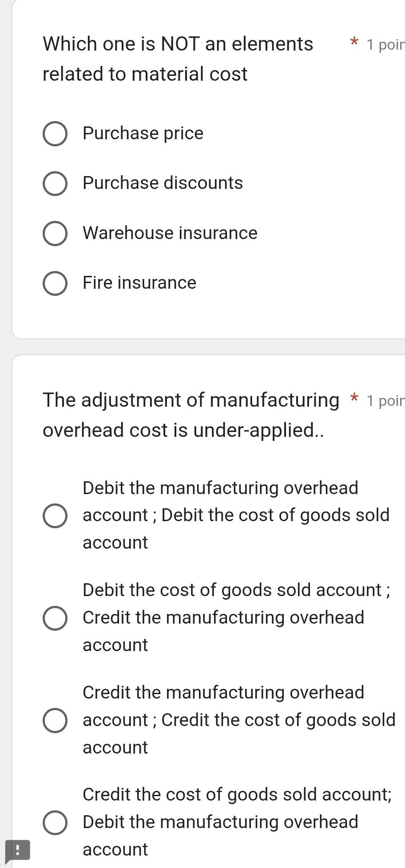The width and height of the screenshot is (405, 868).
Task: Click the label text starting 'Debit the cost of goods'
Action: pos(236,617)
